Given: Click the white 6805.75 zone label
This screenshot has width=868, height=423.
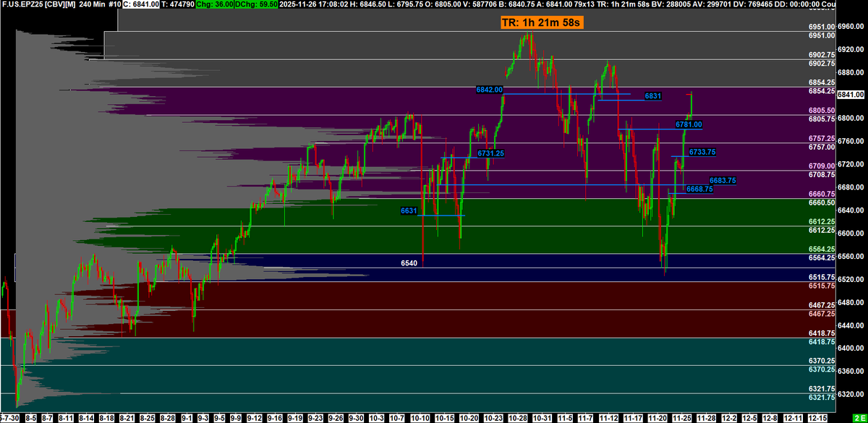Looking at the screenshot, I should pyautogui.click(x=822, y=119).
